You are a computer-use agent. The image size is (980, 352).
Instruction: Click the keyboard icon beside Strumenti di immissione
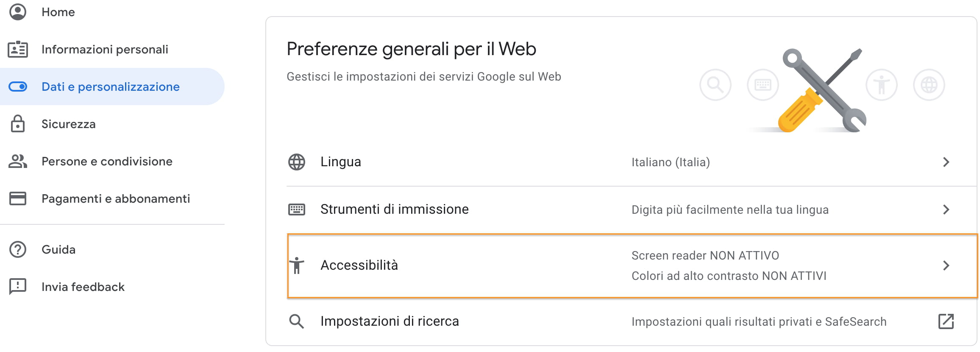(297, 210)
